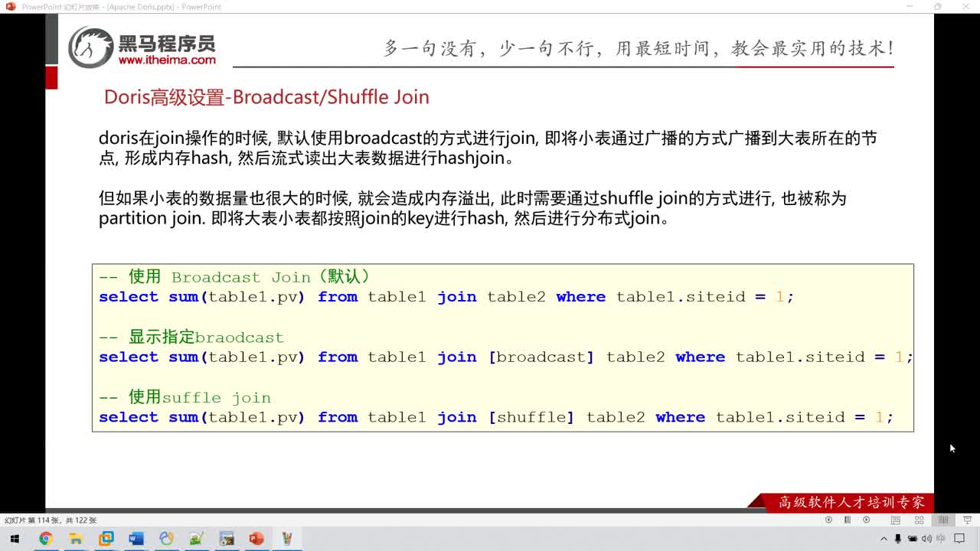The image size is (980, 551).
Task: Open VMware Workstation taskbar icon
Action: tap(106, 539)
